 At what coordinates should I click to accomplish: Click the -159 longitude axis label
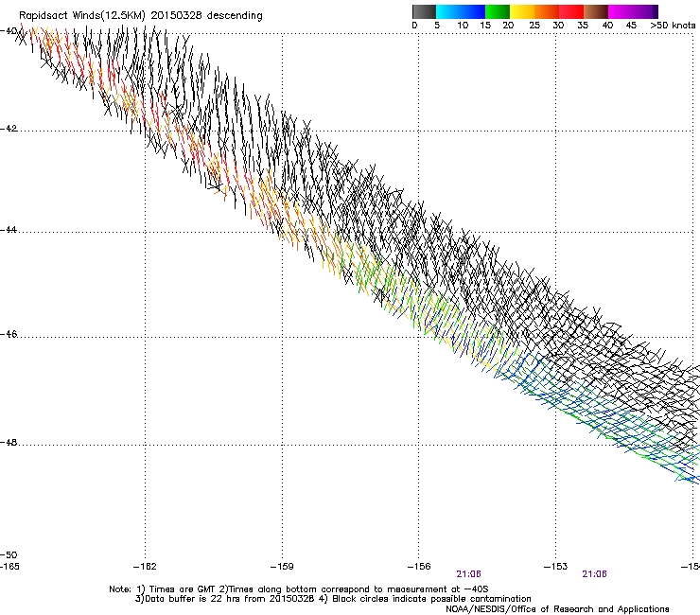coord(282,567)
